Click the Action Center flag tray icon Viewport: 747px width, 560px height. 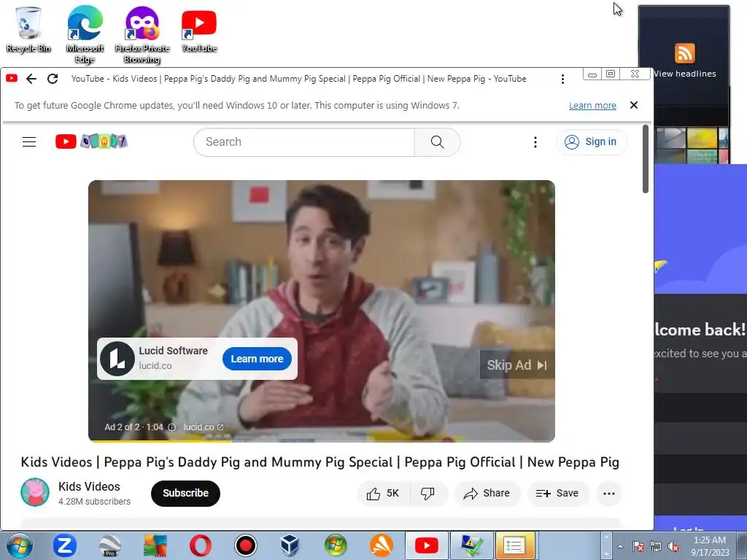click(638, 546)
